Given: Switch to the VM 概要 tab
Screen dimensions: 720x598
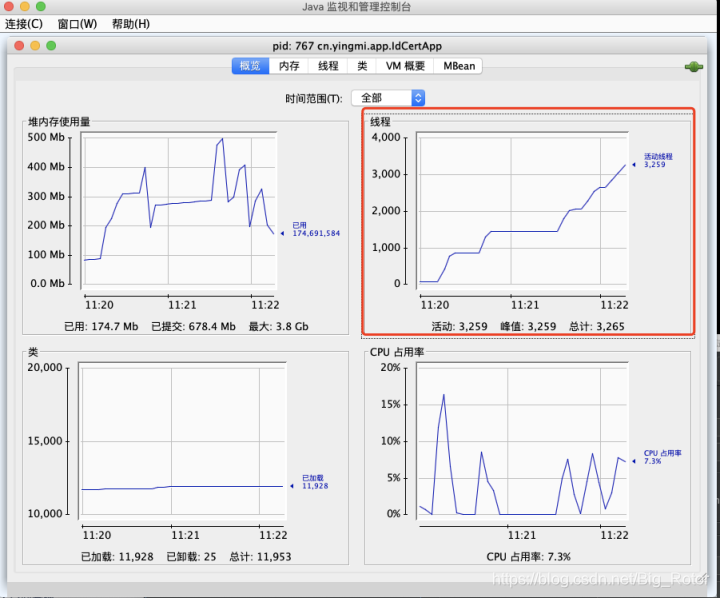Looking at the screenshot, I should tap(405, 66).
